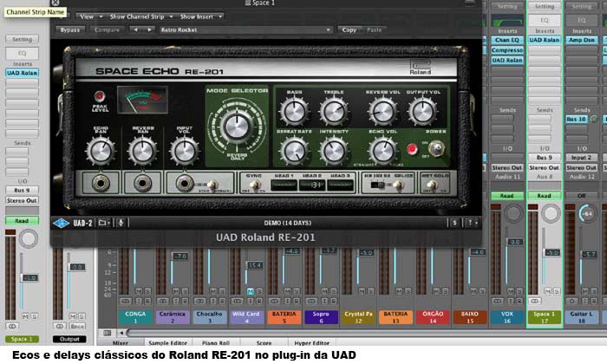Click the Input Vol knob
The image size is (607, 364).
tap(184, 151)
